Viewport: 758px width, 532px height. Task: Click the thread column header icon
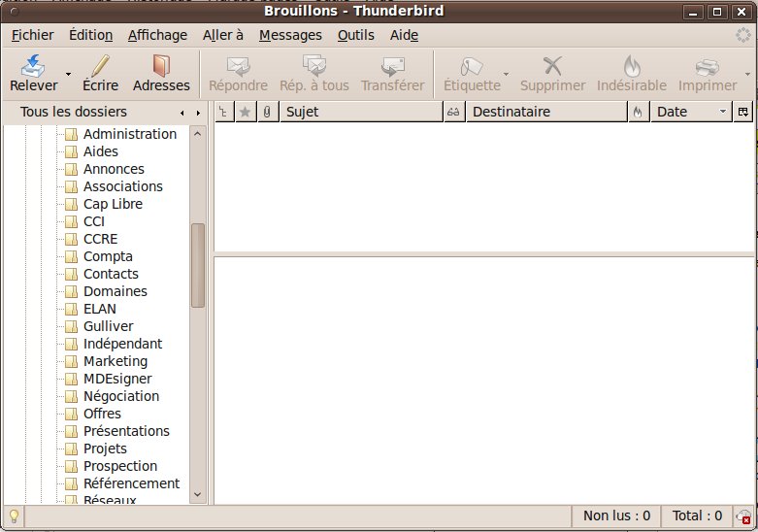tap(223, 112)
